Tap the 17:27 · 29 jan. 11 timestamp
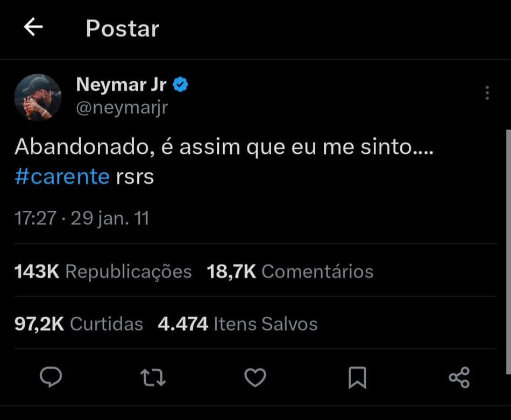Viewport: 511px width, 420px height. coord(81,218)
